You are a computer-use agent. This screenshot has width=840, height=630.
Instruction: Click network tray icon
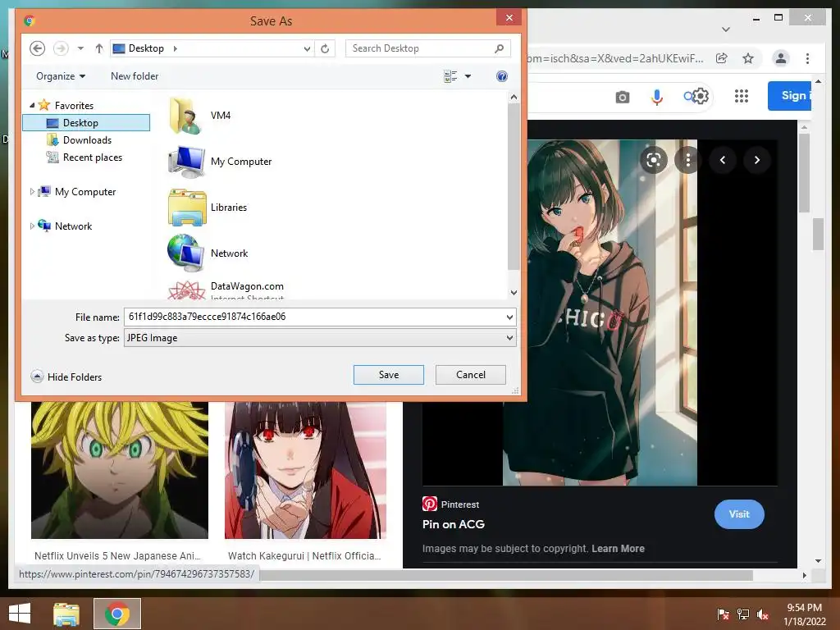pos(743,614)
